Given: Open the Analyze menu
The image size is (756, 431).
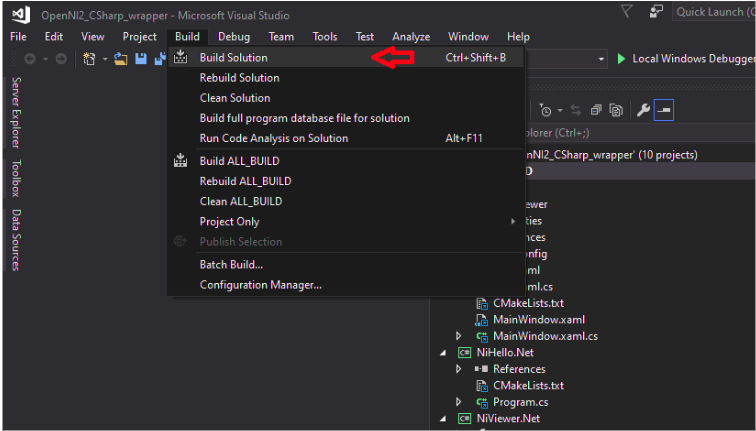Looking at the screenshot, I should [x=411, y=37].
